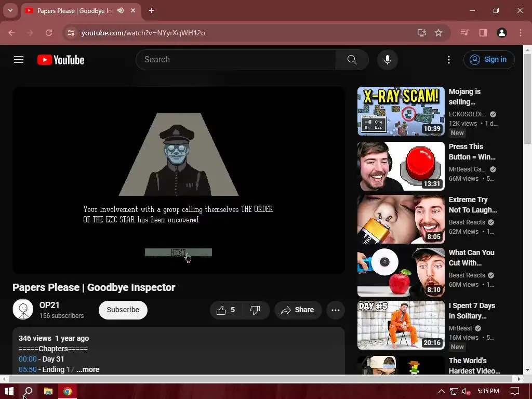
Task: Toggle Chrome side panel
Action: tap(483, 33)
